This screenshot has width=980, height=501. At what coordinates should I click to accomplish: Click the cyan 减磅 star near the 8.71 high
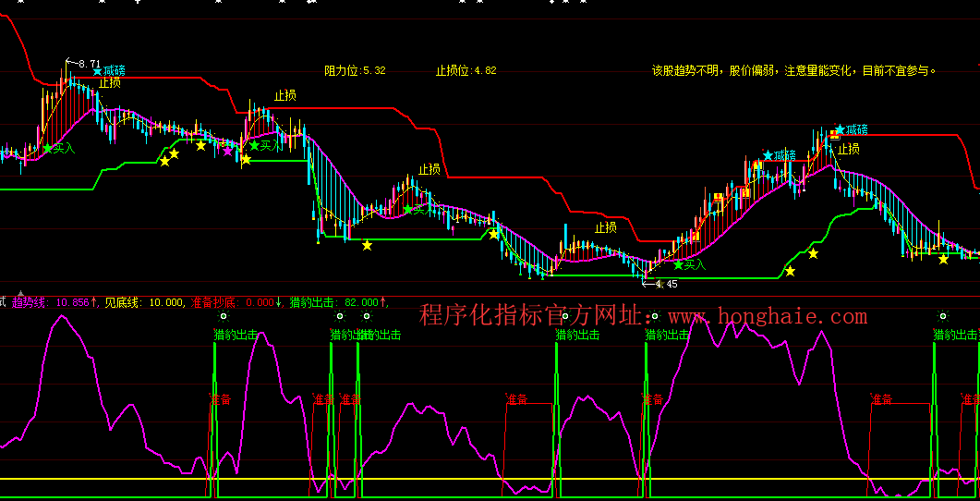pyautogui.click(x=97, y=71)
